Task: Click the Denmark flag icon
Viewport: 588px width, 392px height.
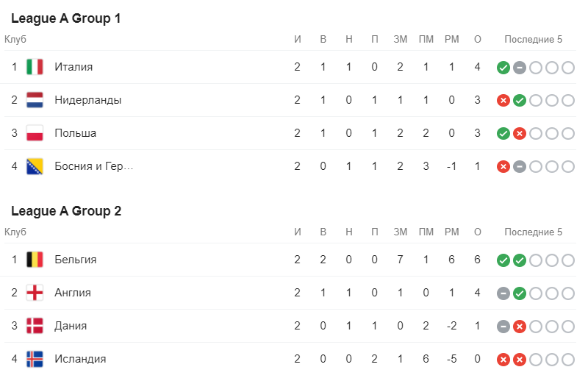Action: pos(35,326)
